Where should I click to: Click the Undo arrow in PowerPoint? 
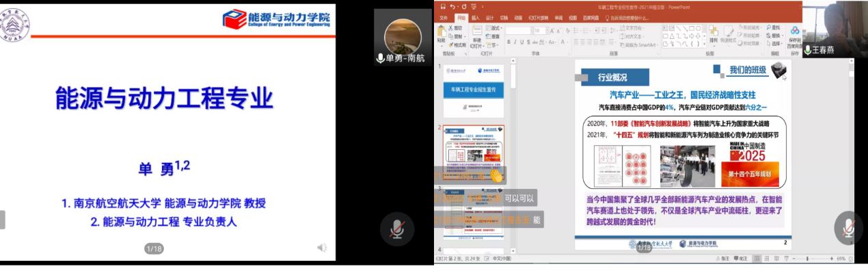coord(452,7)
